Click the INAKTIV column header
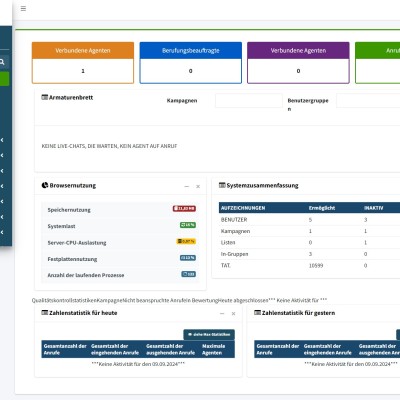The image size is (400, 400). click(x=374, y=208)
